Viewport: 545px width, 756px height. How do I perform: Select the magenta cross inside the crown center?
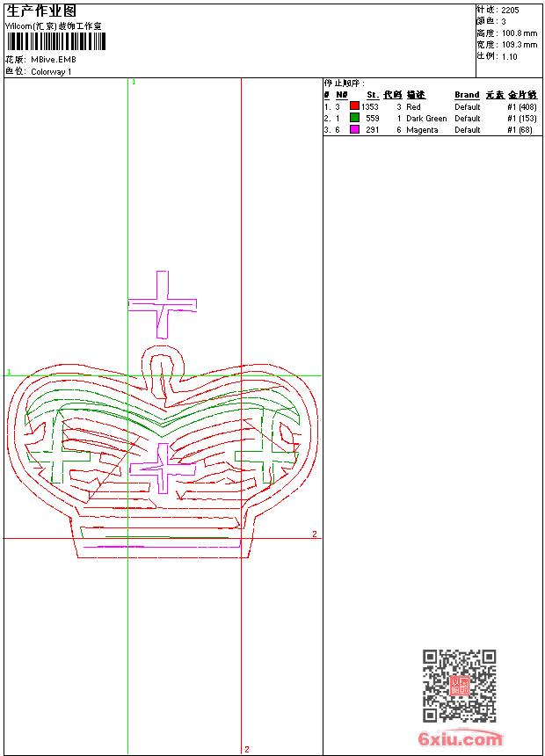tap(163, 469)
